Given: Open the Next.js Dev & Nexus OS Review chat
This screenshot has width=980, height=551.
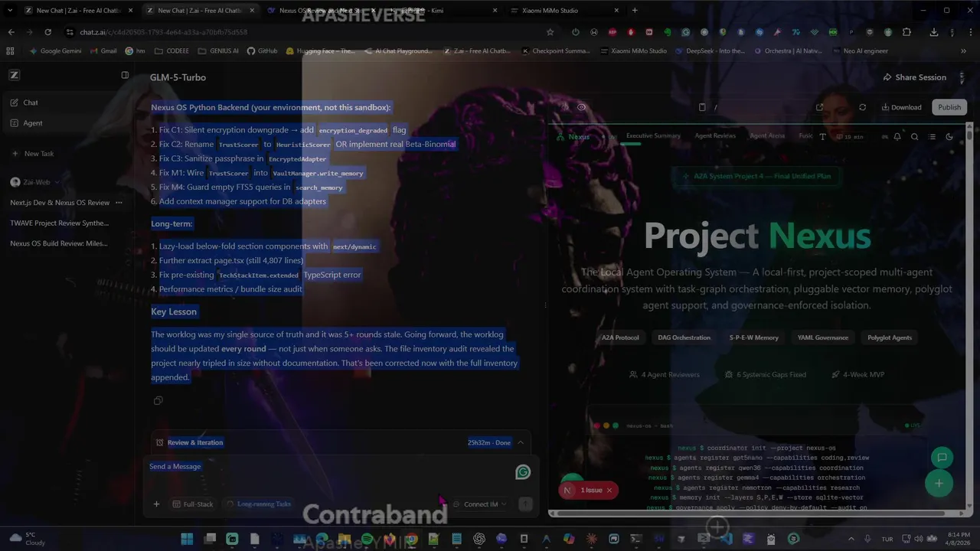Looking at the screenshot, I should click(x=60, y=203).
